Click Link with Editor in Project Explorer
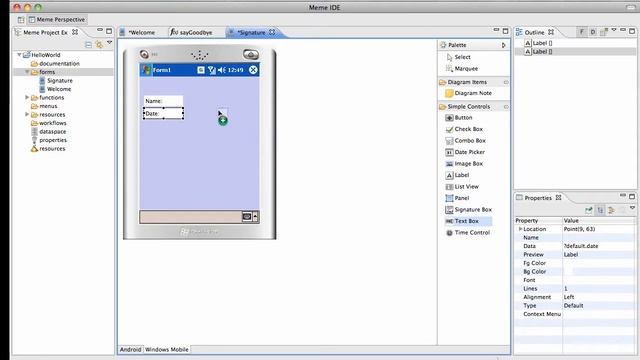The image size is (640, 360). point(99,44)
